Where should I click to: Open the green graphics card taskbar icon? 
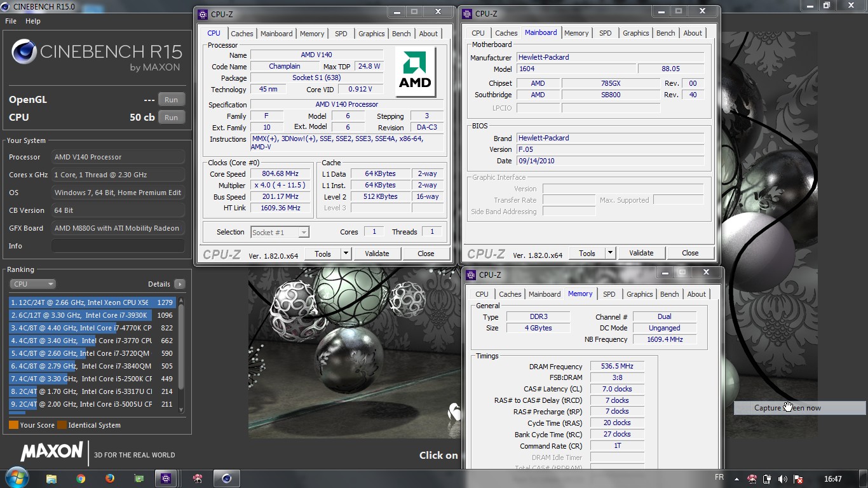tap(139, 478)
